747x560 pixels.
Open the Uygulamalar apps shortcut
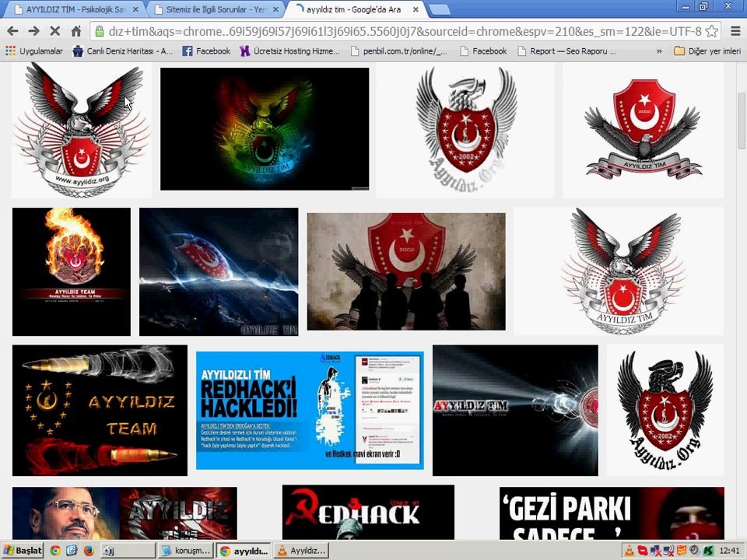[34, 51]
